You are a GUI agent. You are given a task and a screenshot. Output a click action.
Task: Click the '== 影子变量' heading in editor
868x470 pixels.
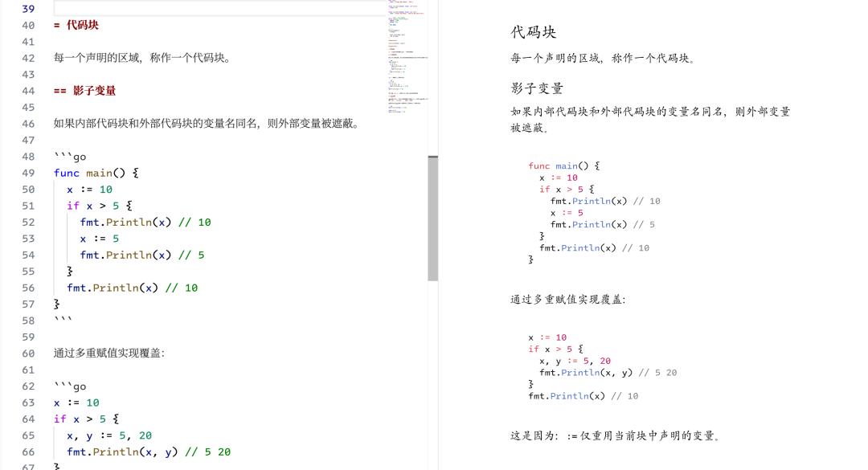(x=84, y=91)
